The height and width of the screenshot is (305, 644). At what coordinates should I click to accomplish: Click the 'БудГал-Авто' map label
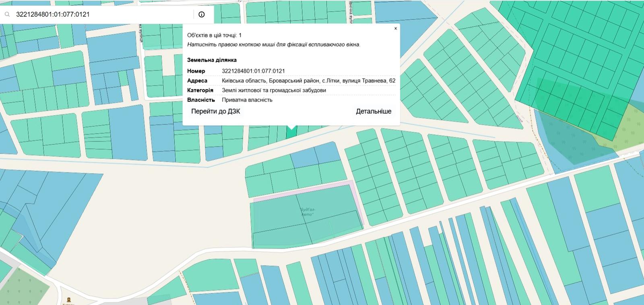[x=308, y=212]
